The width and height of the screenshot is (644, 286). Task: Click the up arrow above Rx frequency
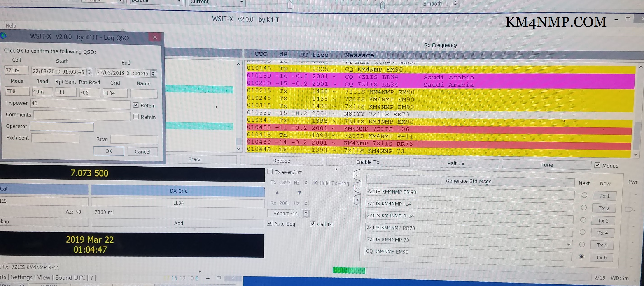pos(277,193)
